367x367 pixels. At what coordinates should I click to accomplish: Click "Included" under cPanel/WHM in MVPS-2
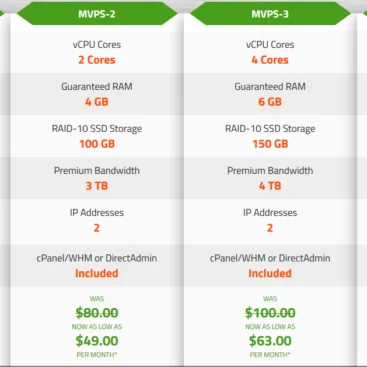[x=97, y=273]
